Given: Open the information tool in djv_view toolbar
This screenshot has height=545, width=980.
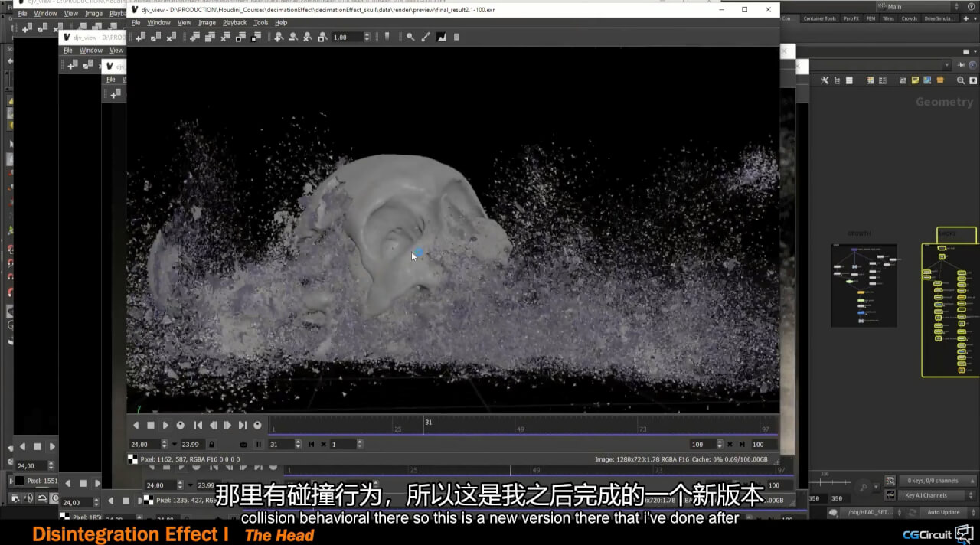Looking at the screenshot, I should pyautogui.click(x=456, y=37).
